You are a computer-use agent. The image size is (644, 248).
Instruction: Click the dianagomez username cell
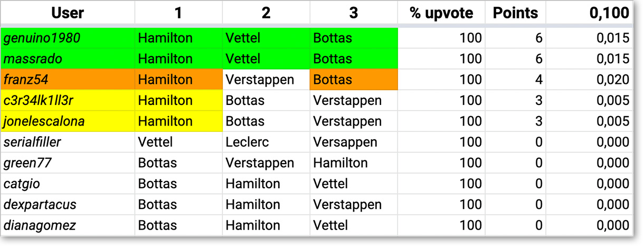click(x=68, y=225)
